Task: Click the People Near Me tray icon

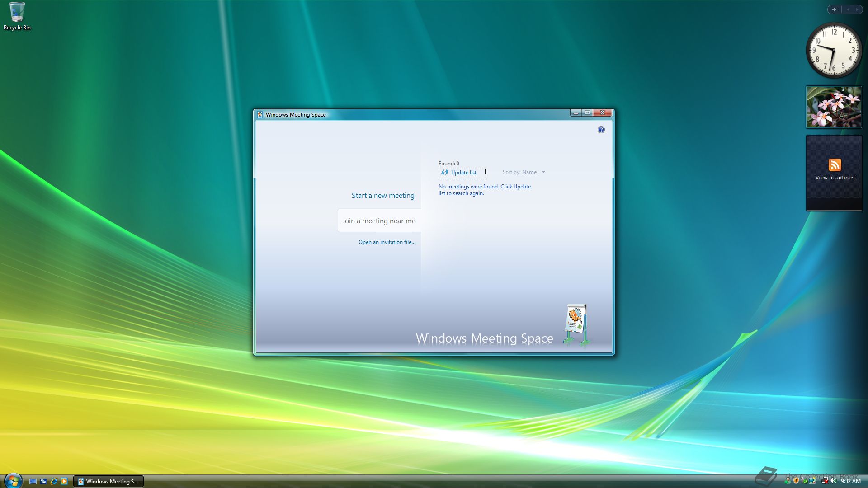Action: coord(788,481)
